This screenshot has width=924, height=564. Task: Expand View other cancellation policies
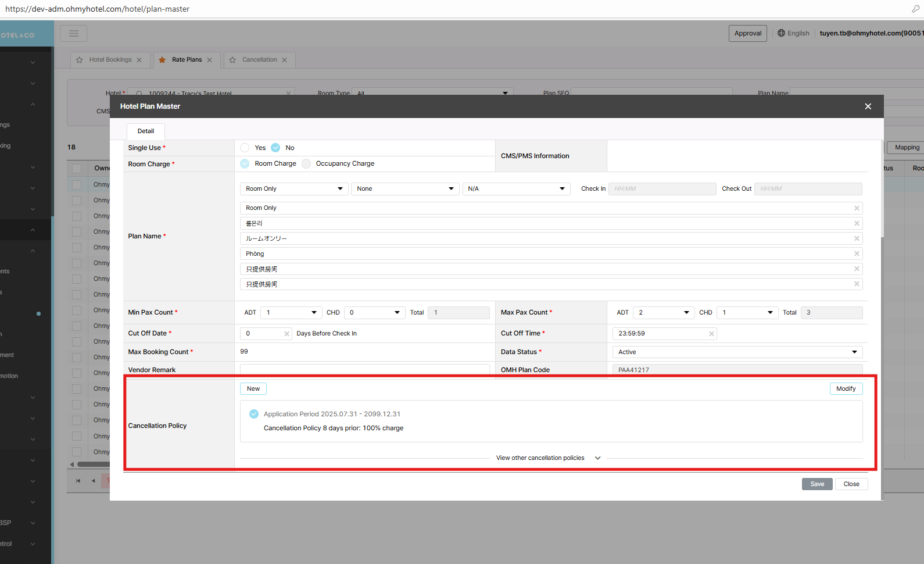pos(547,458)
